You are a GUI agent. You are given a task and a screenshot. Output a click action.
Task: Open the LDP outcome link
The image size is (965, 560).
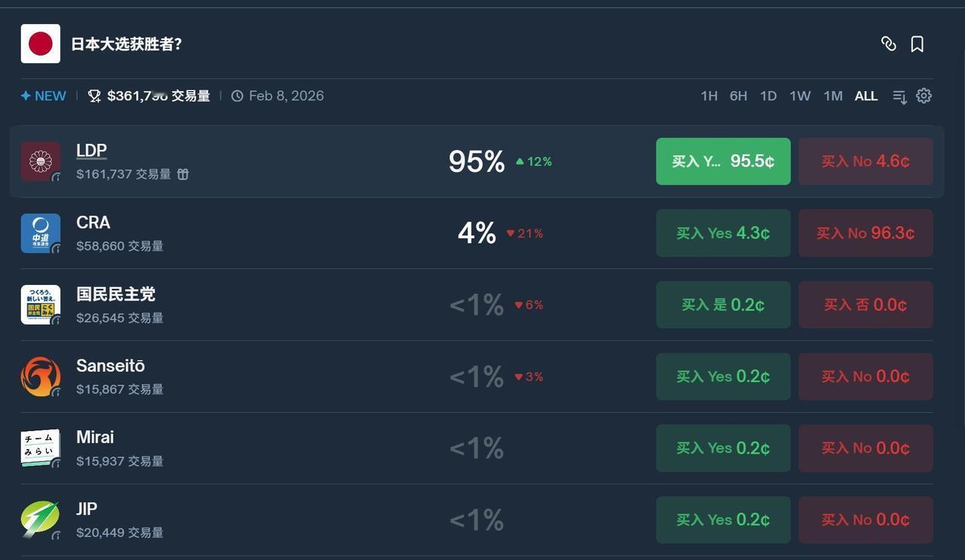91,151
